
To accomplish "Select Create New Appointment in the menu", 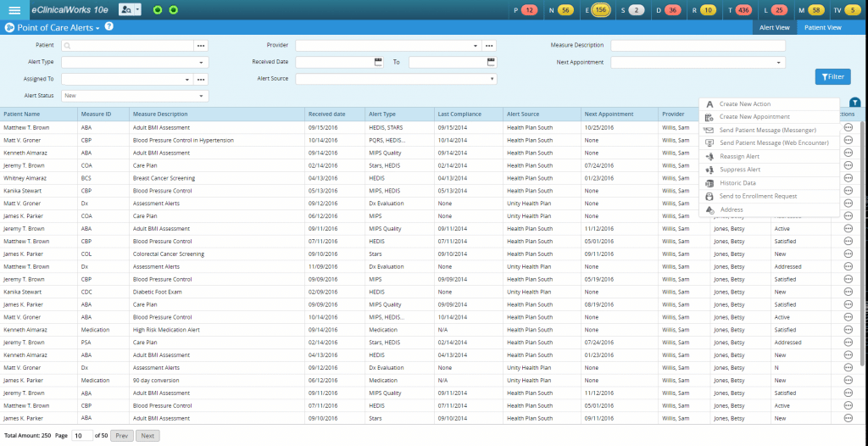I will 769,117.
